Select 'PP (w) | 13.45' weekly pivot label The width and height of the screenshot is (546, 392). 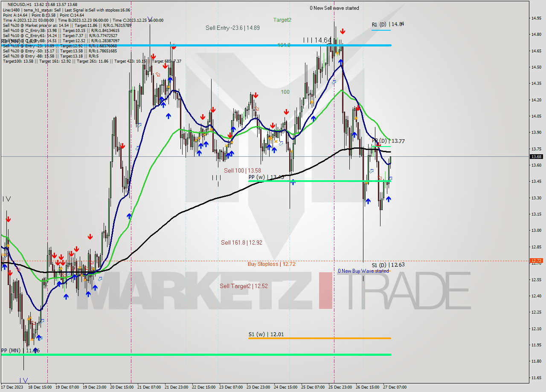point(266,177)
